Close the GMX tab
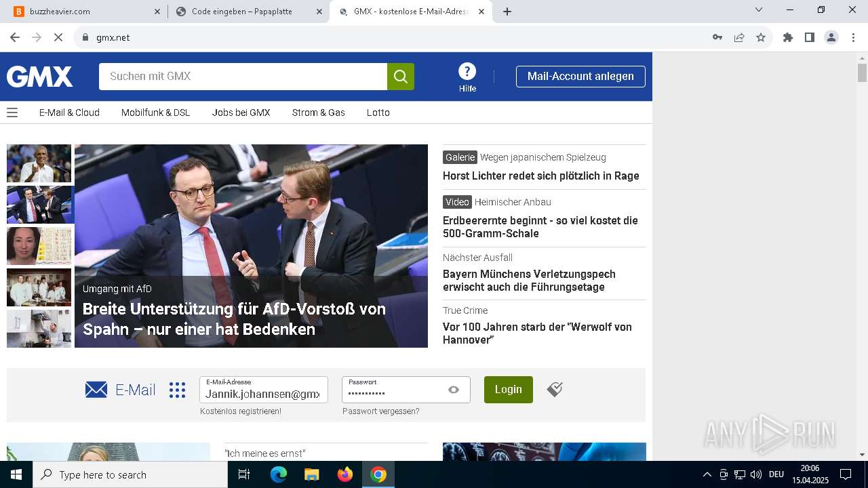The height and width of the screenshot is (488, 868). (x=482, y=12)
